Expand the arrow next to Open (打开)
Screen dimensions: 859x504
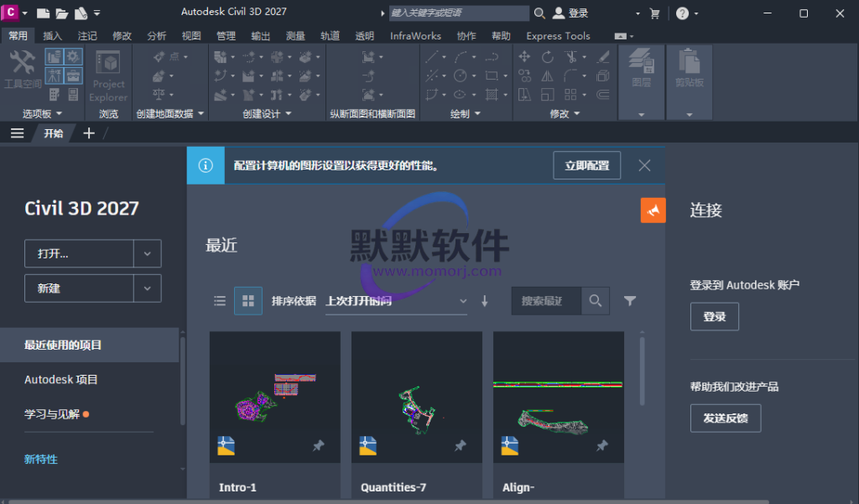[x=147, y=253]
